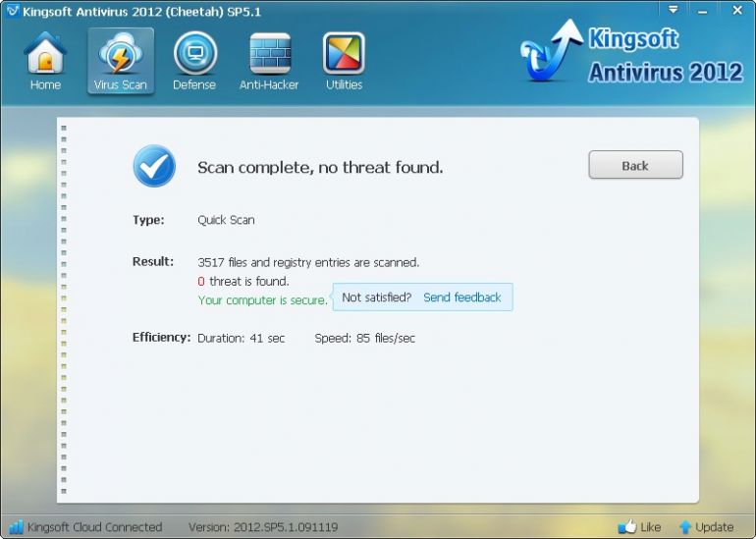Select the Virus Scan tab label
This screenshot has height=539, width=756.
[120, 85]
